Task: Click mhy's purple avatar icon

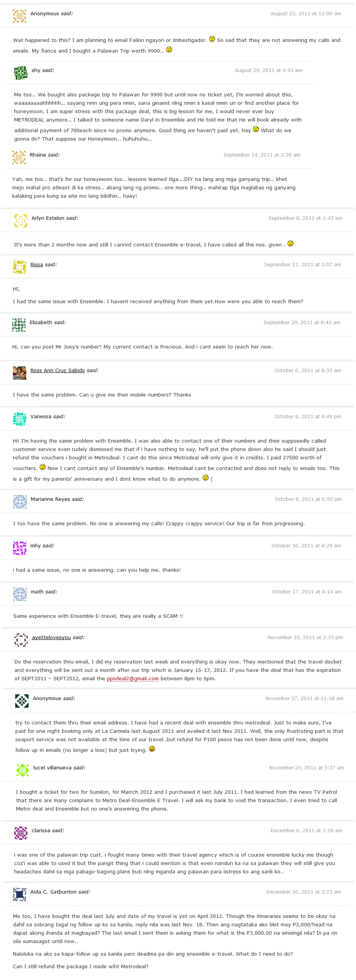Action: (19, 548)
